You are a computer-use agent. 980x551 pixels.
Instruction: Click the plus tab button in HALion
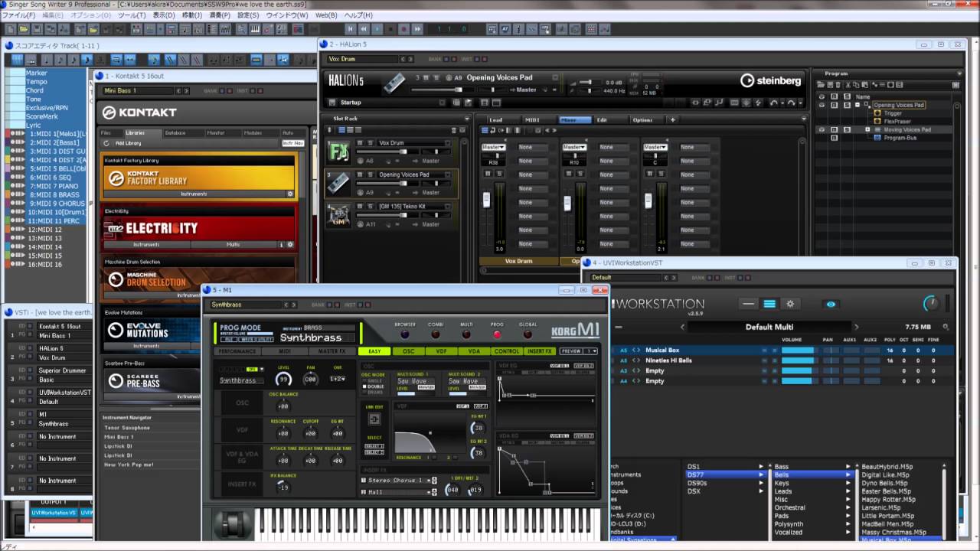pyautogui.click(x=673, y=119)
